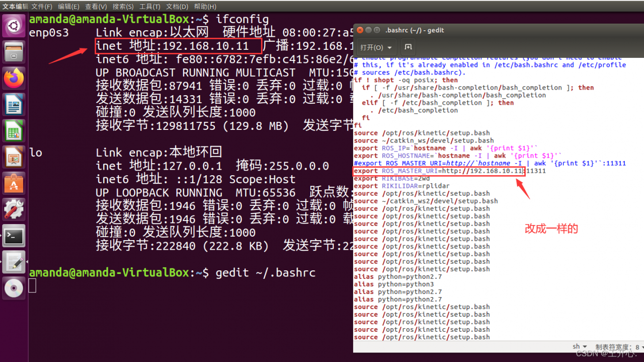Viewport: 644px width, 362px height.
Task: Click the 'export ROS_IP=' line in gedit
Action: click(x=446, y=148)
